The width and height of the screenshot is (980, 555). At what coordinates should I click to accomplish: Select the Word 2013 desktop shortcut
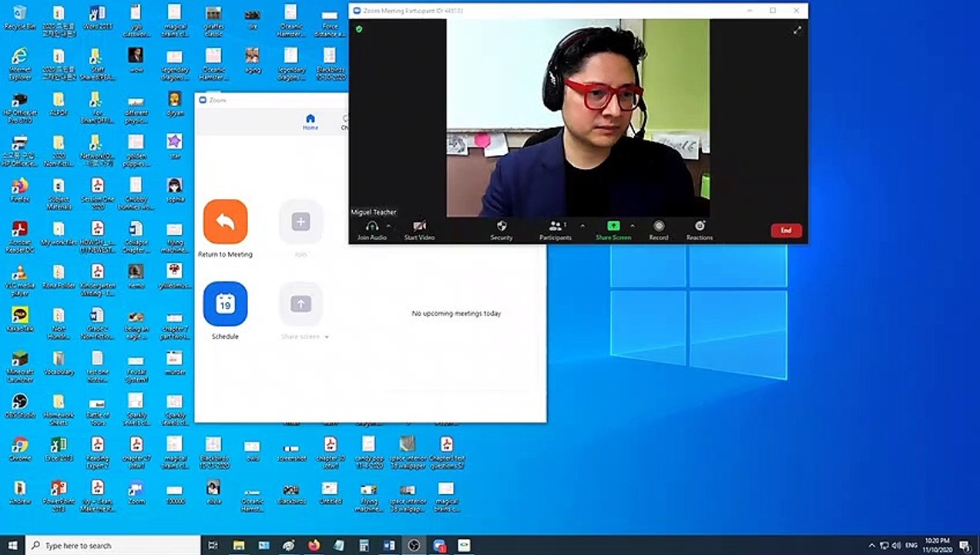click(x=97, y=17)
